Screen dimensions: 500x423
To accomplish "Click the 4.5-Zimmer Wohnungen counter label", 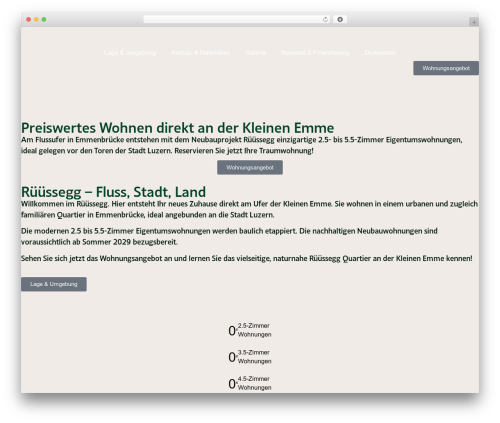I will point(254,383).
